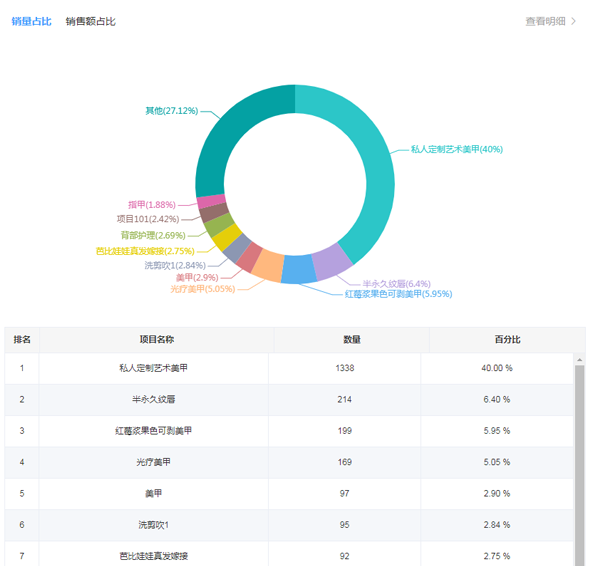Image resolution: width=590 pixels, height=566 pixels.
Task: Select the yellow 芭比娃娃真发嫁接 segment
Action: [x=227, y=237]
